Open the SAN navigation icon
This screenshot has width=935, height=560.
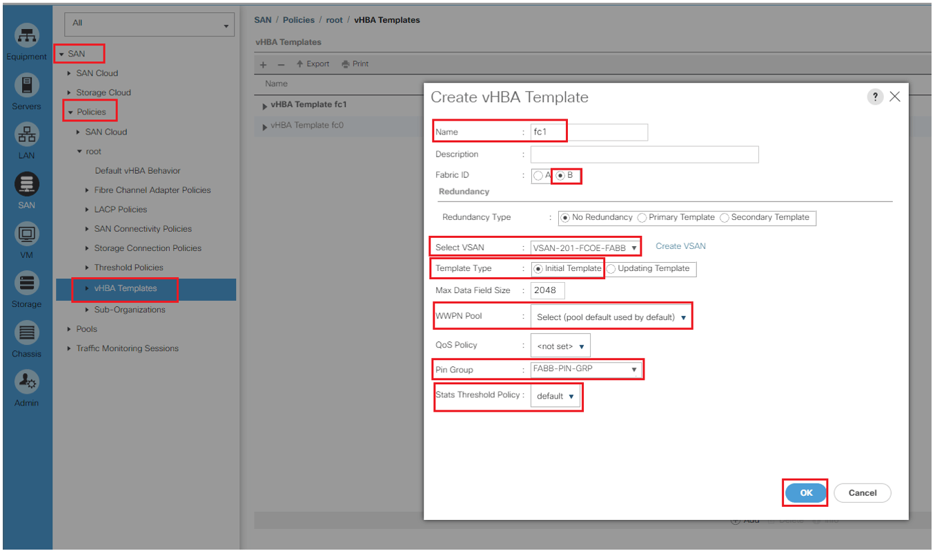[x=27, y=183]
